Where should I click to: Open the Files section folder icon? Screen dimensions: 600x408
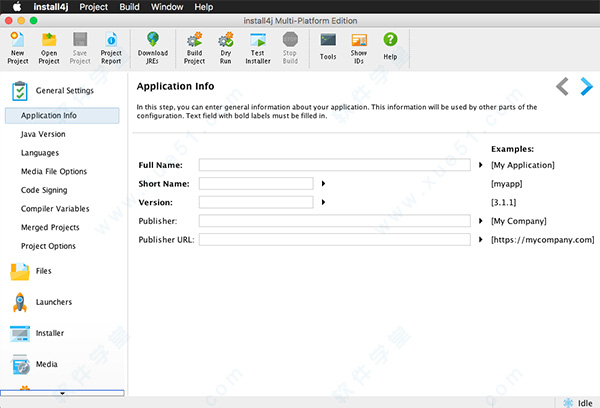20,271
